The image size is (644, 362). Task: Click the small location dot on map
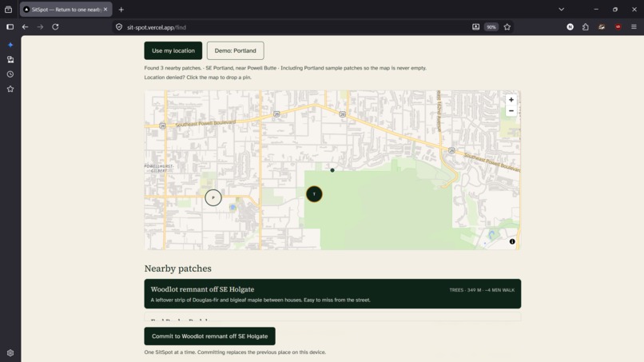[332, 170]
